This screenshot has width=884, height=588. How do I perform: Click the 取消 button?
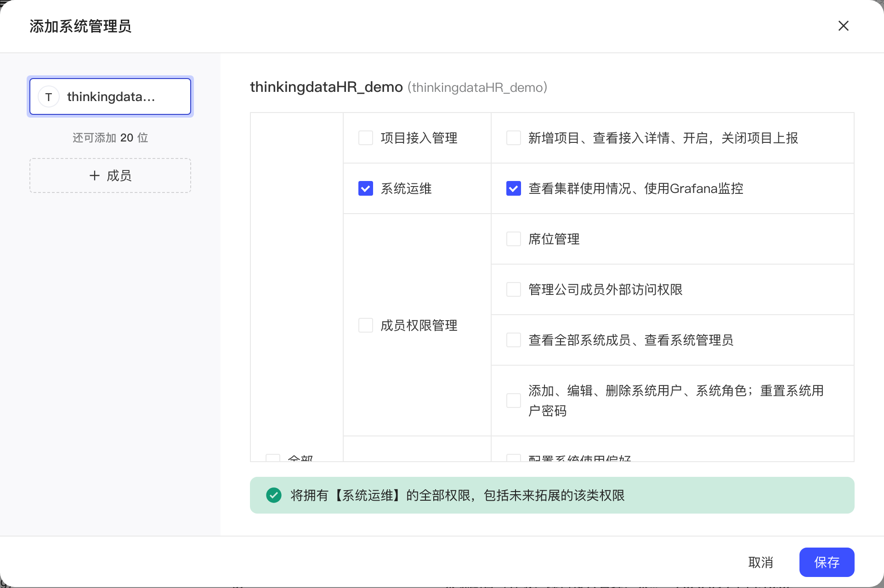tap(761, 562)
